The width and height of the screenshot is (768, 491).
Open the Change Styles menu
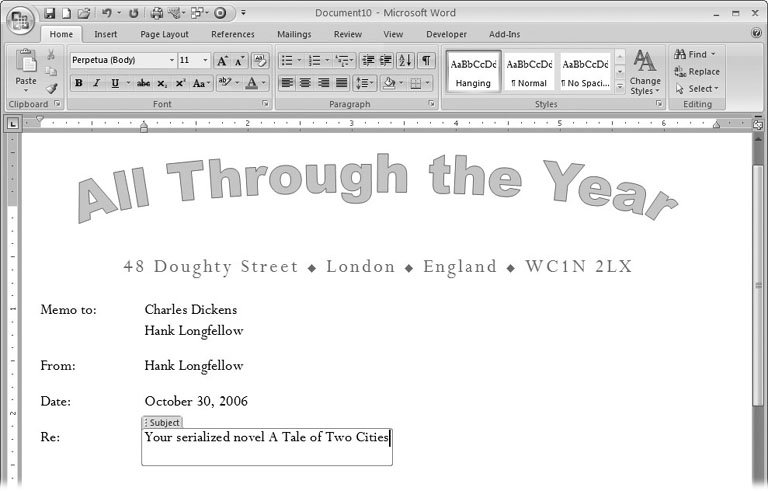tap(645, 72)
